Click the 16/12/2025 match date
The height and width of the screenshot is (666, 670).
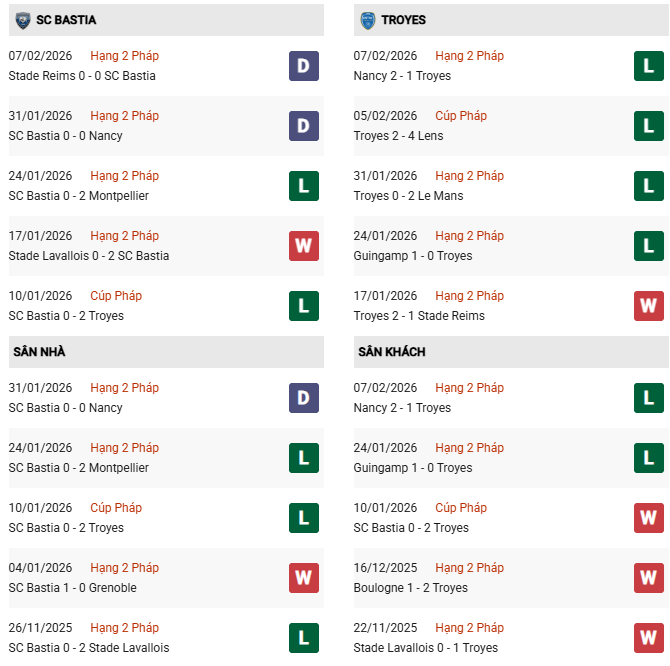386,568
